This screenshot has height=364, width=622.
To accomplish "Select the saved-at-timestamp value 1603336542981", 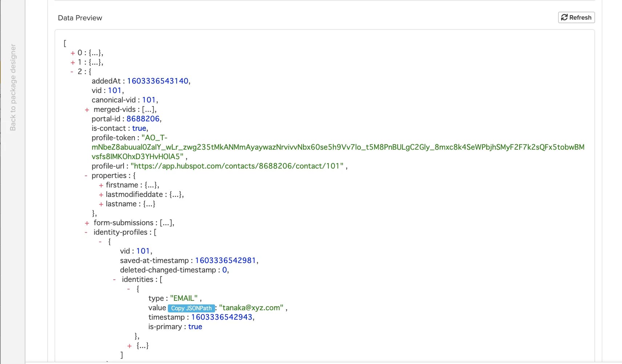I will coord(226,260).
